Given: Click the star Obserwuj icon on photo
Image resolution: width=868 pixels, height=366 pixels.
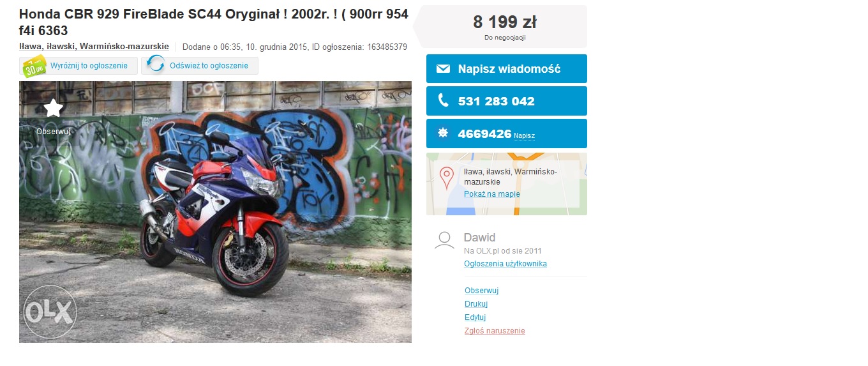Looking at the screenshot, I should click(53, 108).
